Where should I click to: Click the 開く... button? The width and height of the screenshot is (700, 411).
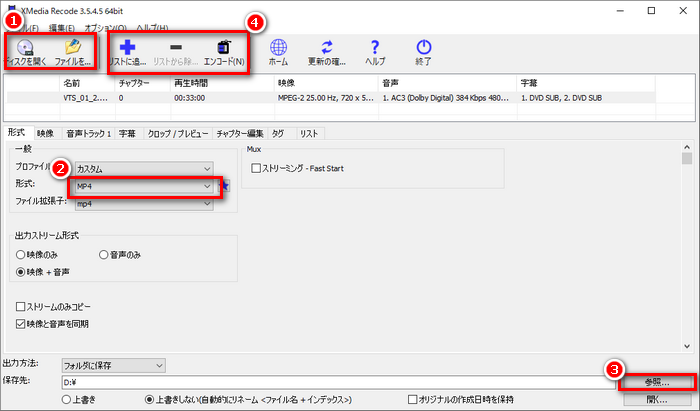[x=657, y=399]
